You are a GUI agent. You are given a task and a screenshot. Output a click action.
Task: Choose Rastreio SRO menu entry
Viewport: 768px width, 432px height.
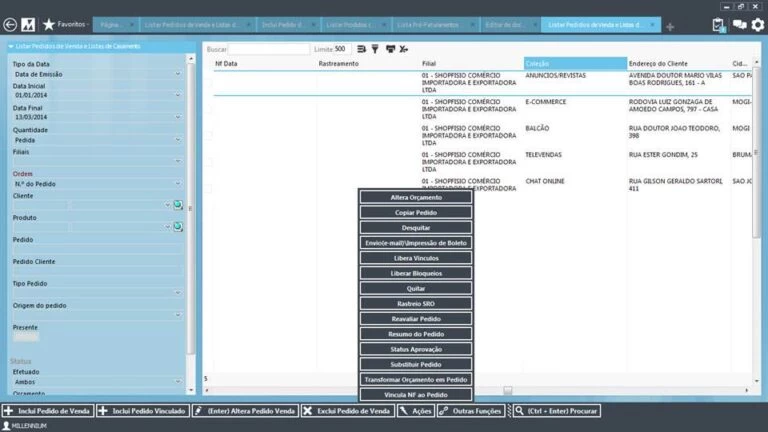415,303
